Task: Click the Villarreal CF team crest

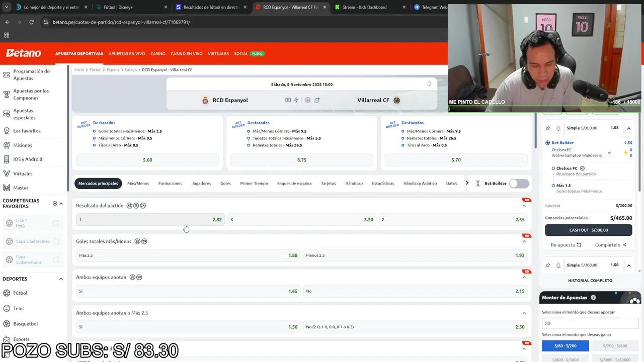Action: pyautogui.click(x=396, y=100)
